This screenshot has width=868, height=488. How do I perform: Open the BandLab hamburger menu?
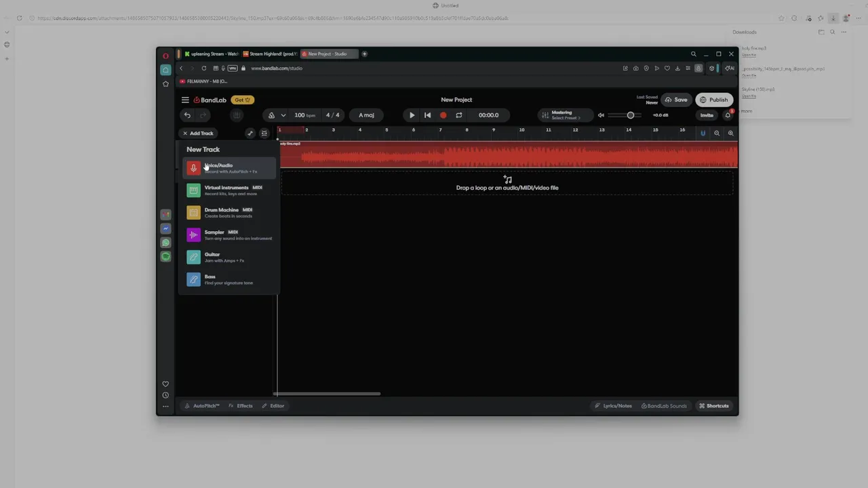point(185,100)
